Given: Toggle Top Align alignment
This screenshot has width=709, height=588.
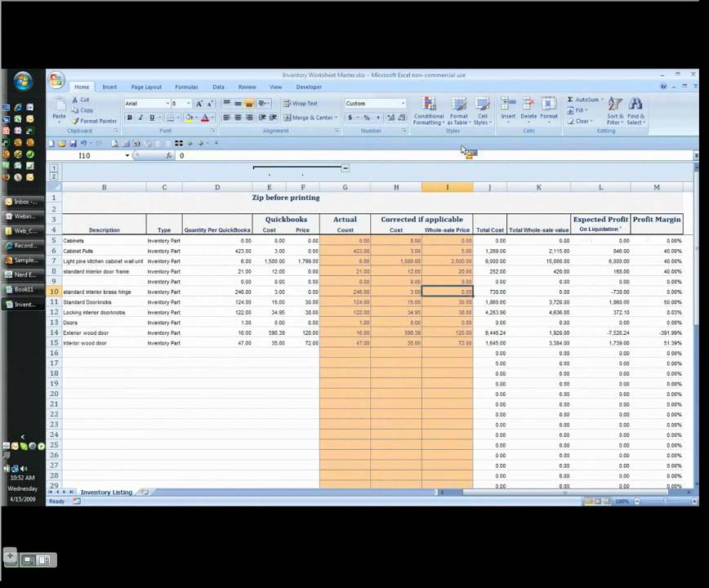Looking at the screenshot, I should tap(226, 104).
